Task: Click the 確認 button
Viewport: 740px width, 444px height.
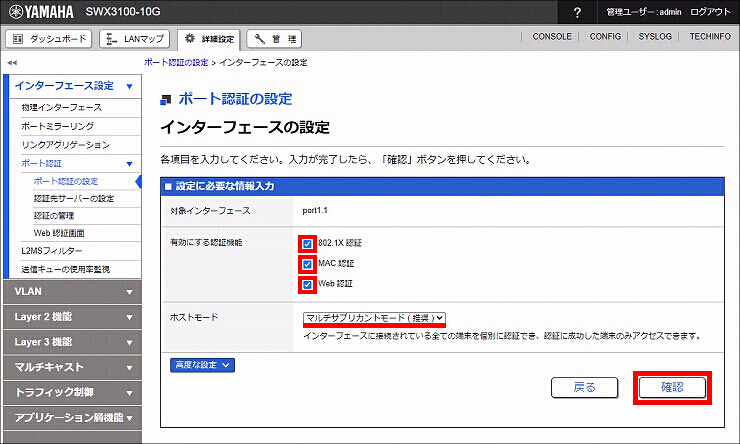Action: 672,387
